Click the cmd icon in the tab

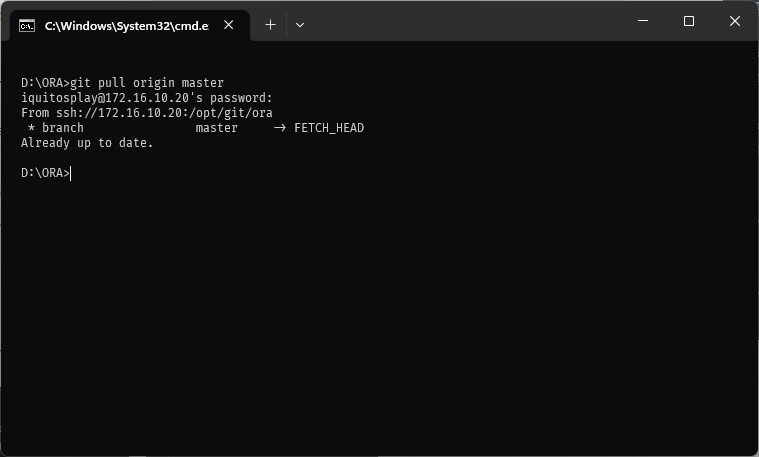point(27,26)
